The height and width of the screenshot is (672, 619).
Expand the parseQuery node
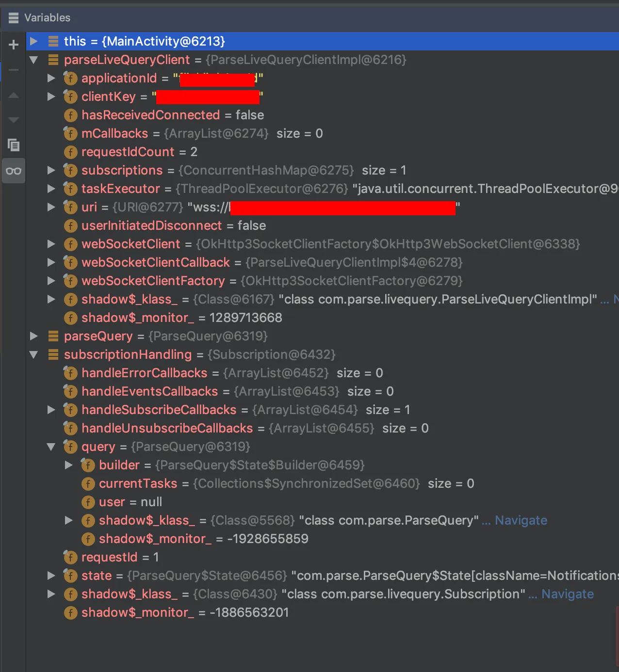click(x=33, y=336)
